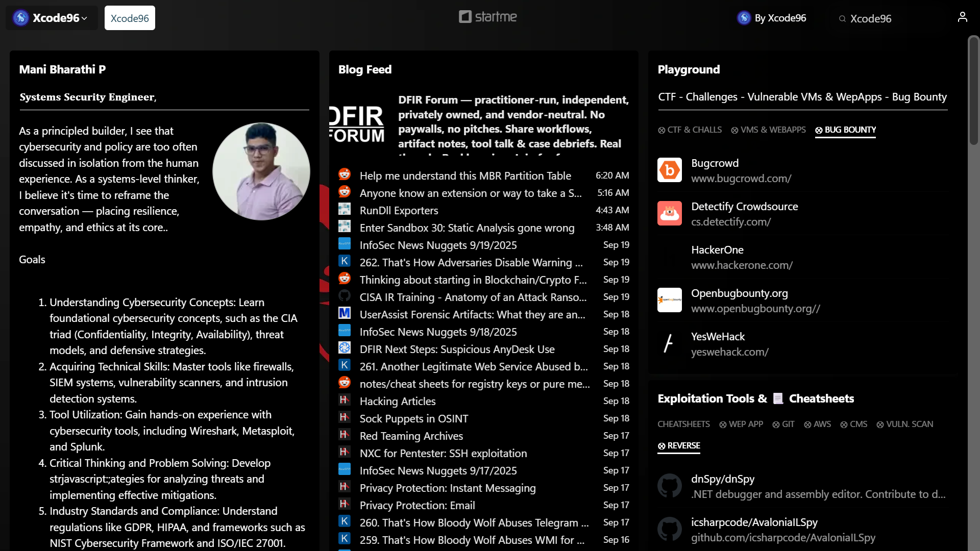Select the WEP APP tab

(x=741, y=424)
